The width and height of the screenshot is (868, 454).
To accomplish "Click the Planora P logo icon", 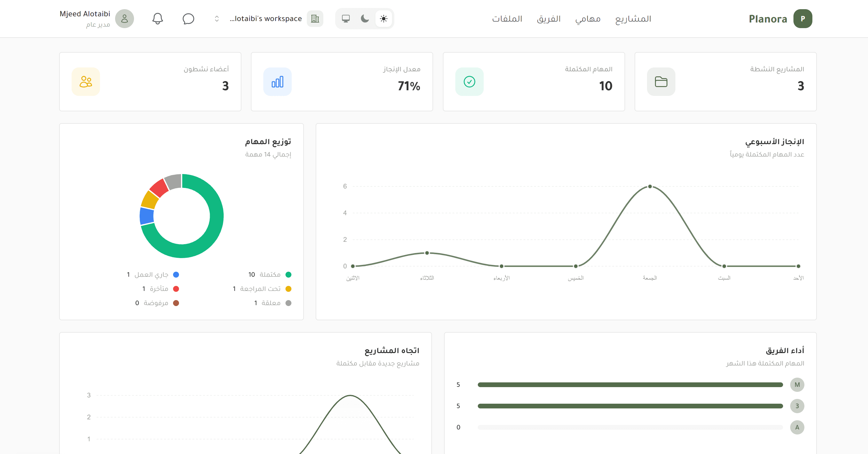I will pyautogui.click(x=803, y=19).
